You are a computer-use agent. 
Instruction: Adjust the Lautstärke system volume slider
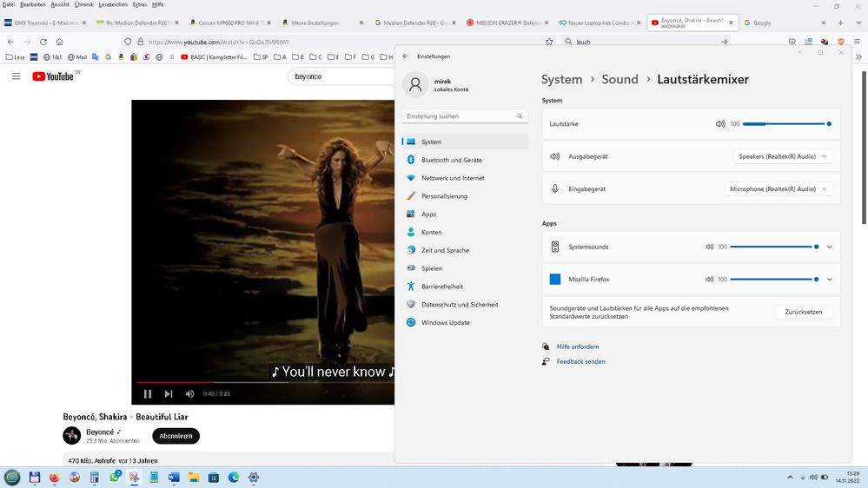(786, 124)
